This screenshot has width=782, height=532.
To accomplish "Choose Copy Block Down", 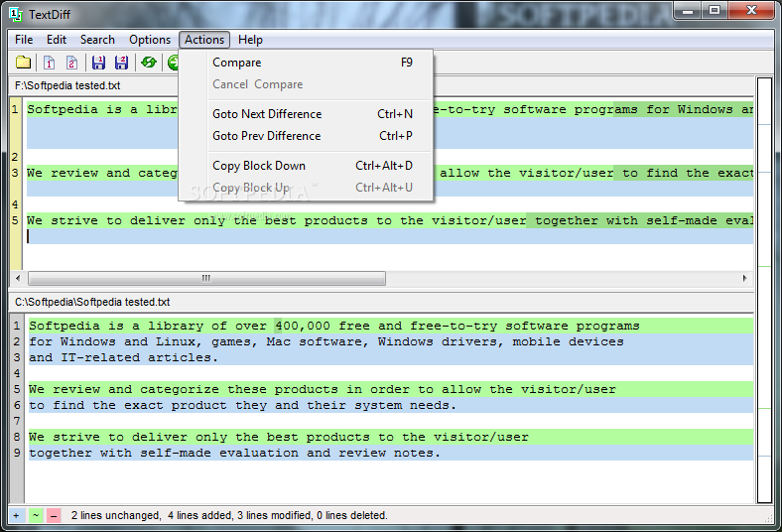I will tap(306, 166).
